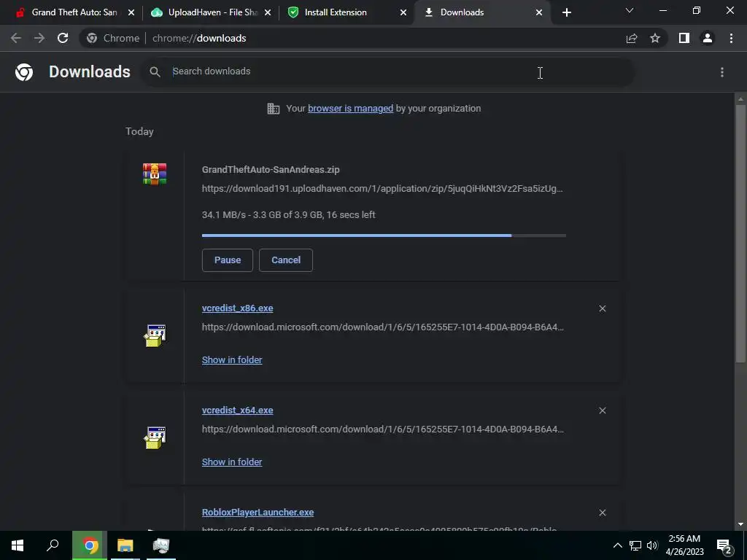Screen dimensions: 747x560
Task: Click the magnifier icon in search downloads
Action: (155, 72)
